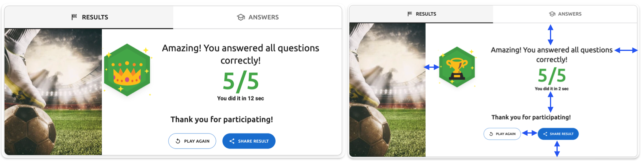Select the right panel's Results tab
The height and width of the screenshot is (163, 644).
421,14
